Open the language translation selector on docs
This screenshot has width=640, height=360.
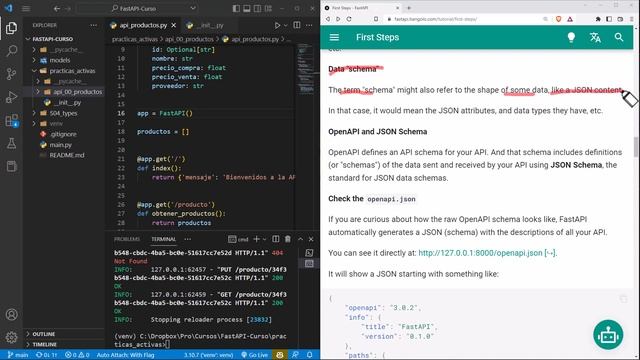click(595, 37)
